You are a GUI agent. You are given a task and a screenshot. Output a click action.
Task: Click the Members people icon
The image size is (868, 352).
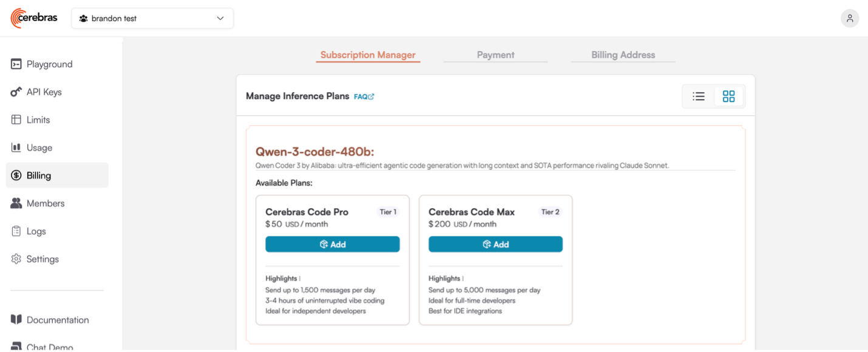coord(16,203)
